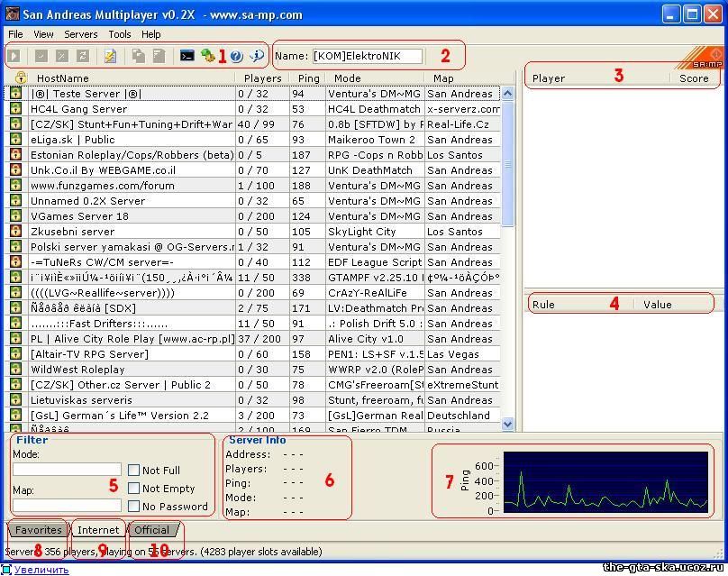Open the Help menu

point(150,34)
